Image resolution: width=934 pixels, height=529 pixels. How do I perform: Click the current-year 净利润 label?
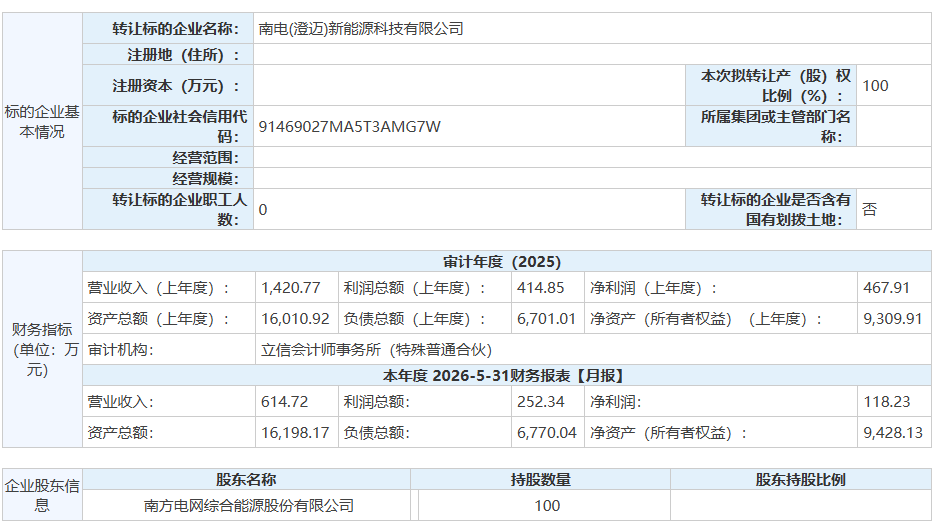click(615, 402)
